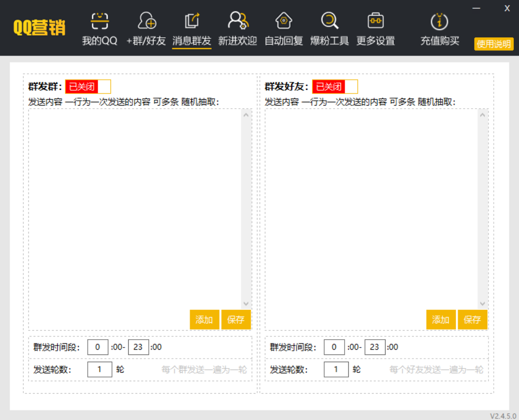Image resolution: width=519 pixels, height=420 pixels.
Task: Click the V2.4.5.0 version text
Action: (x=503, y=416)
